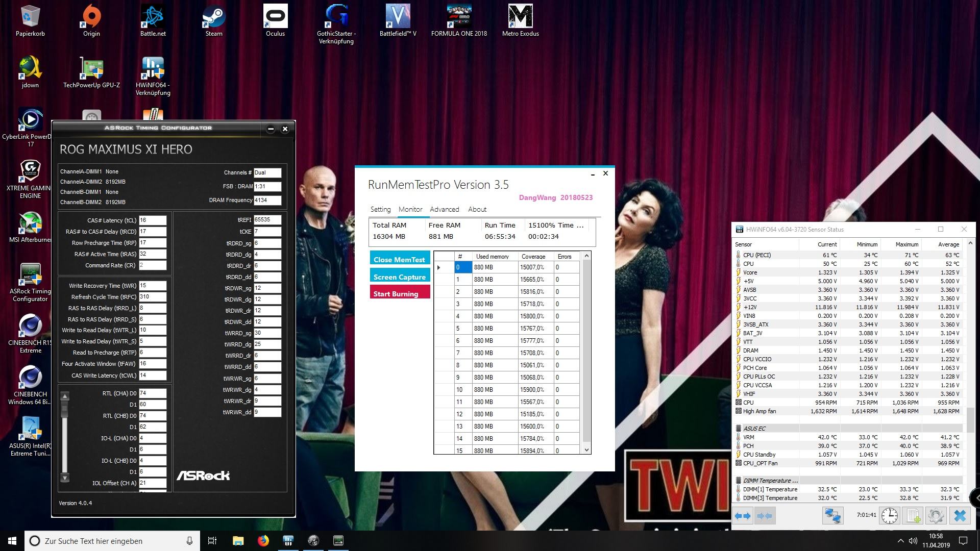Open Firefox from the taskbar
The image size is (980, 551).
click(263, 541)
